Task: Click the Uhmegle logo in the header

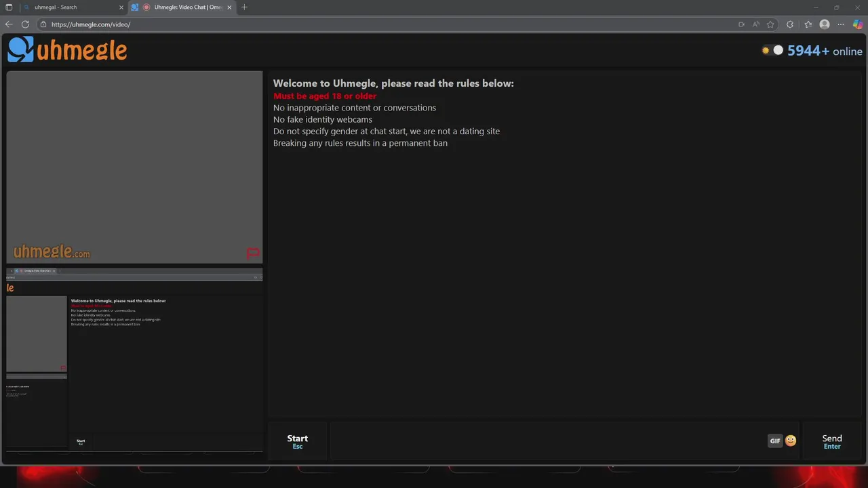Action: pyautogui.click(x=67, y=49)
